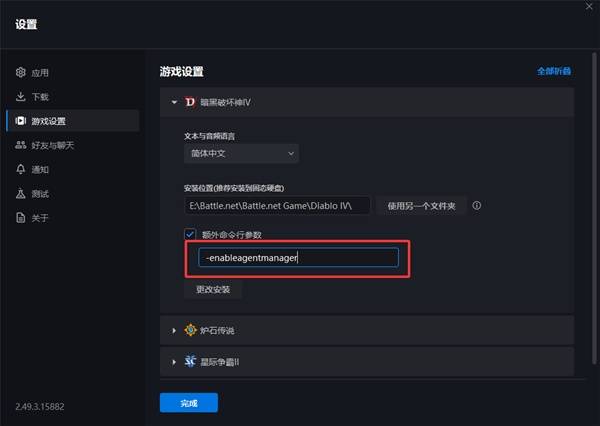Click the Diablo IV game icon

(x=190, y=101)
